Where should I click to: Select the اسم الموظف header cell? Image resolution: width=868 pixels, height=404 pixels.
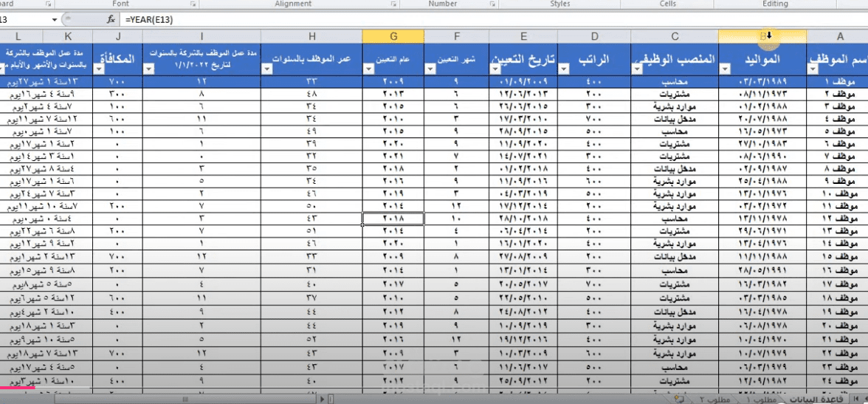click(838, 59)
